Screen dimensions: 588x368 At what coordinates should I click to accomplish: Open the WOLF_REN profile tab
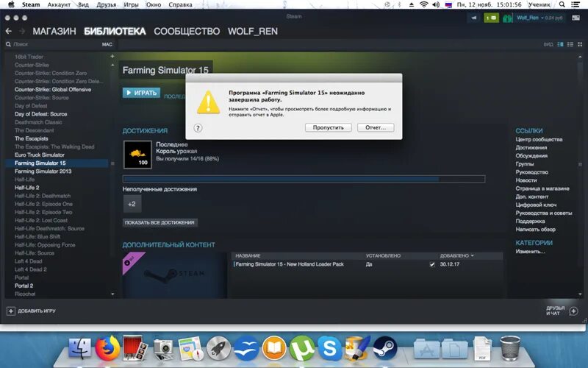pyautogui.click(x=253, y=31)
